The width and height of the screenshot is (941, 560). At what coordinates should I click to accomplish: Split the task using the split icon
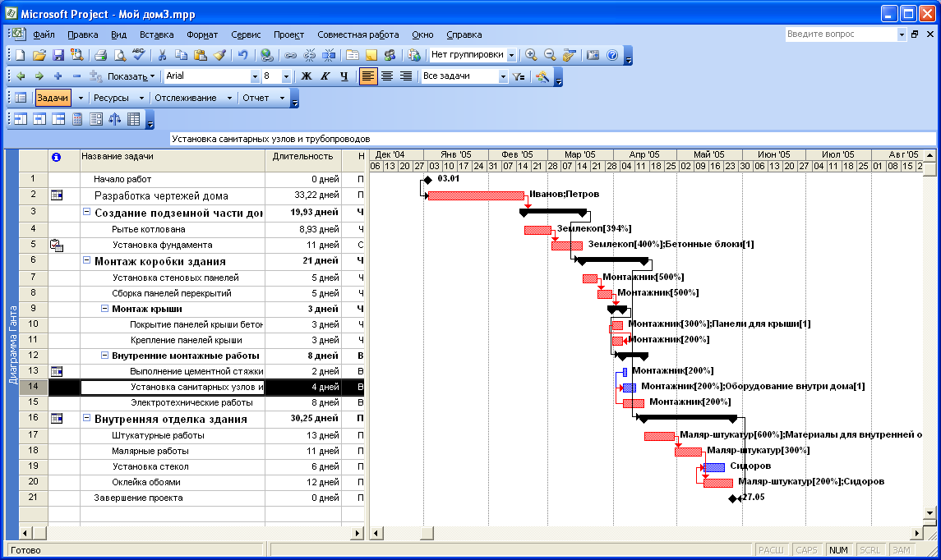[329, 55]
